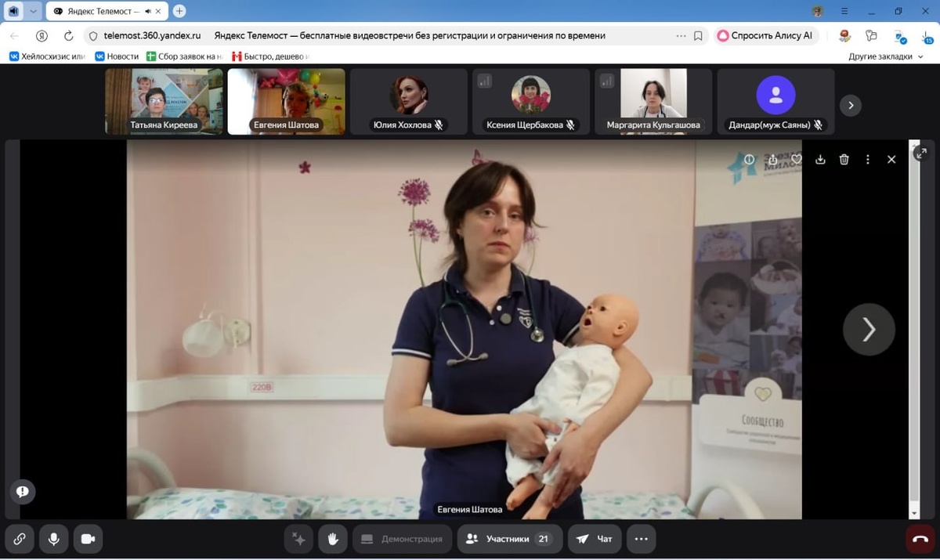This screenshot has width=940, height=560.
Task: Open the Хейлосхизис bookmark
Action: (47, 56)
